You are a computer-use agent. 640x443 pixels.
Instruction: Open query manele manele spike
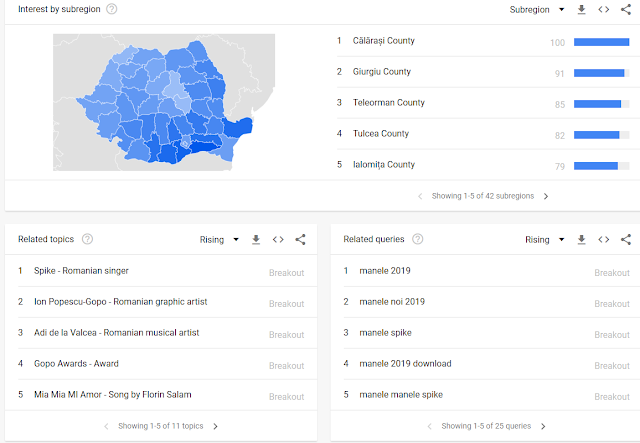401,394
